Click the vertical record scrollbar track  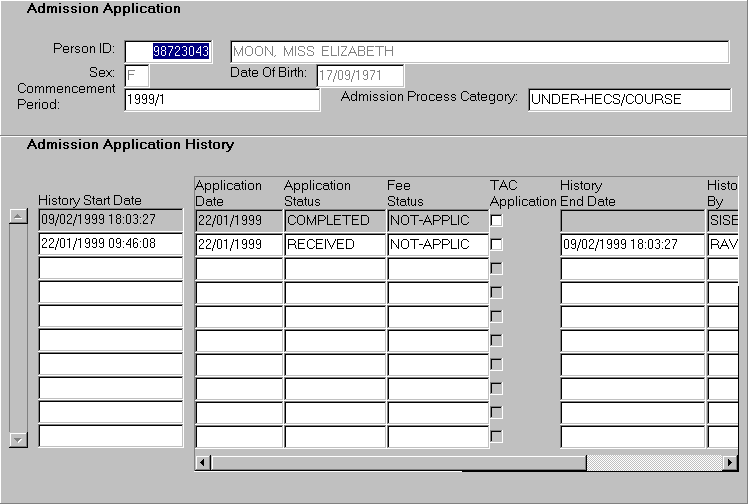pyautogui.click(x=18, y=330)
